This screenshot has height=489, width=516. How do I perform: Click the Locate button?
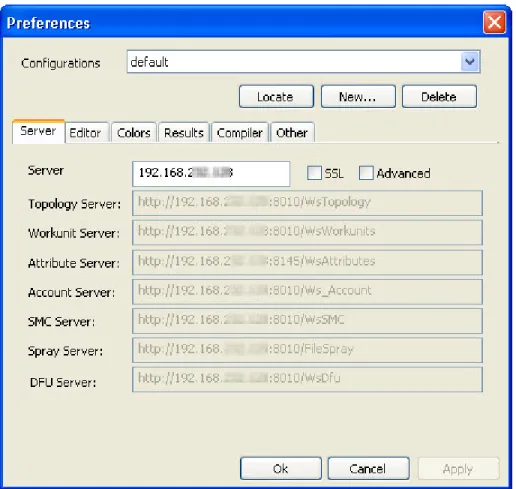276,97
